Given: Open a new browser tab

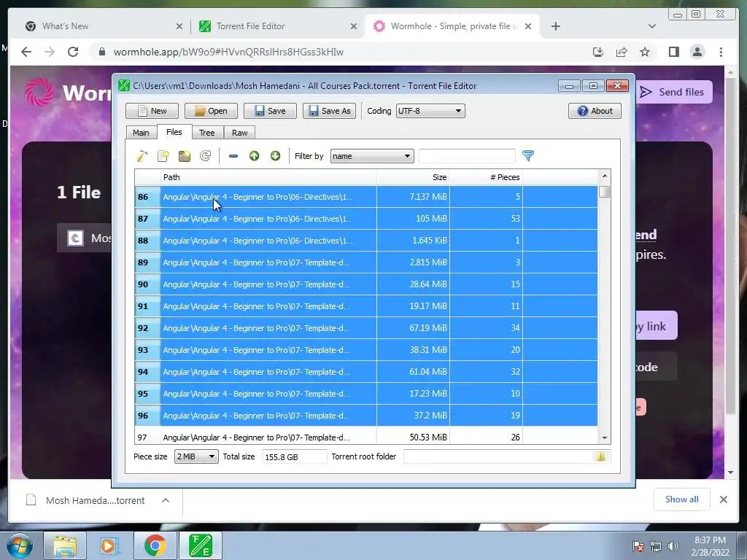Looking at the screenshot, I should 555,26.
